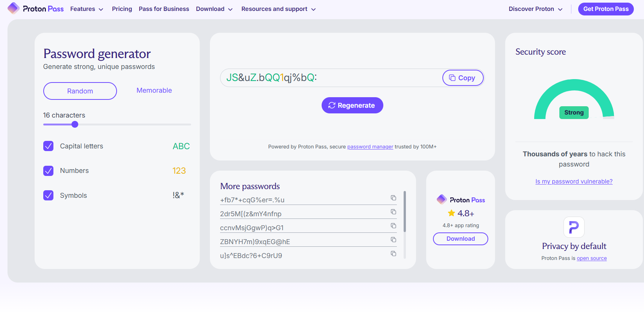
Task: Open Pass for Business page
Action: (164, 9)
